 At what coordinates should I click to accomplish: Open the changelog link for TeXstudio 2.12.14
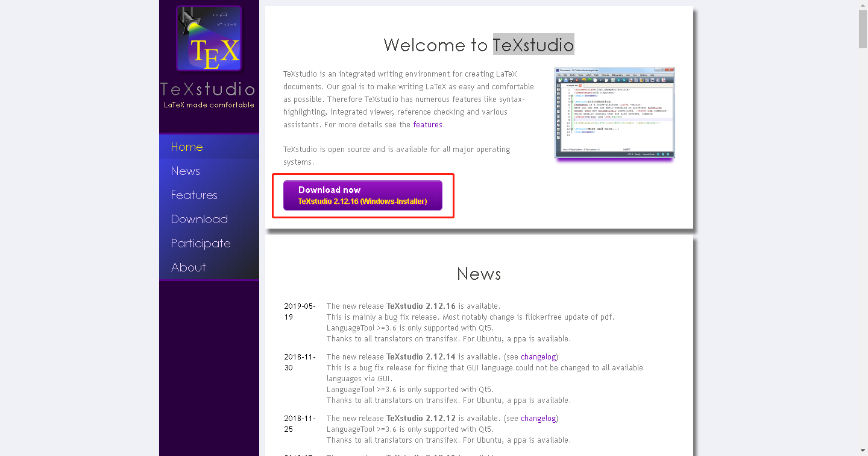(x=539, y=357)
